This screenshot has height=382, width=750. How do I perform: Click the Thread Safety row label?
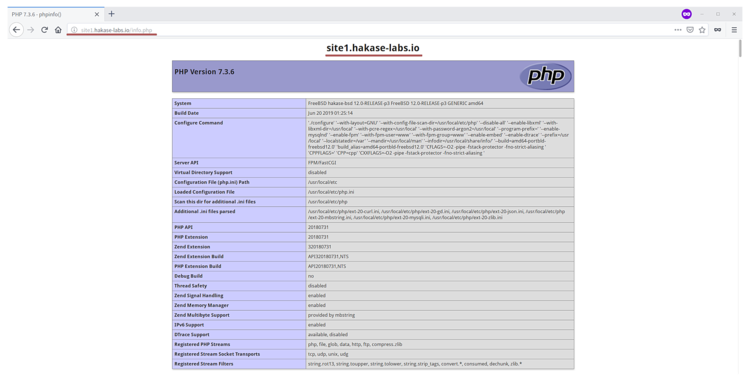tap(190, 286)
